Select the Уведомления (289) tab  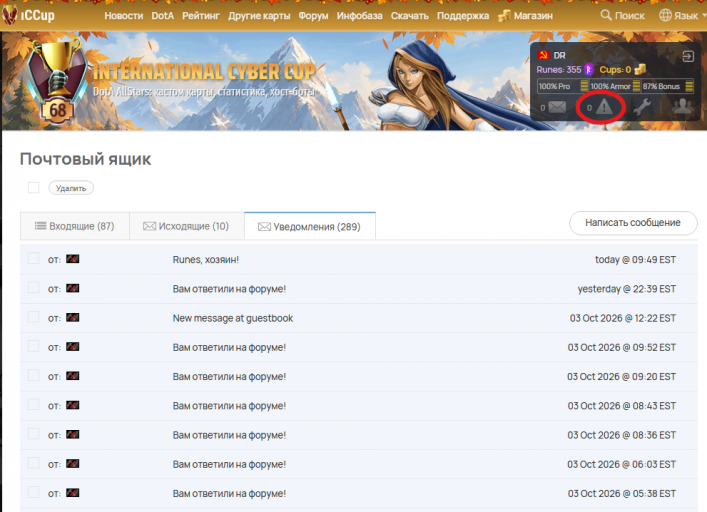(310, 226)
